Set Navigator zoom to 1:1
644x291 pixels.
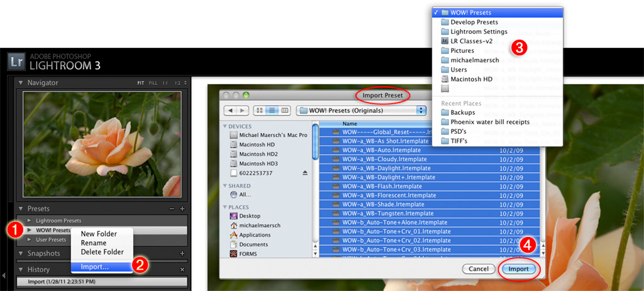pos(165,83)
